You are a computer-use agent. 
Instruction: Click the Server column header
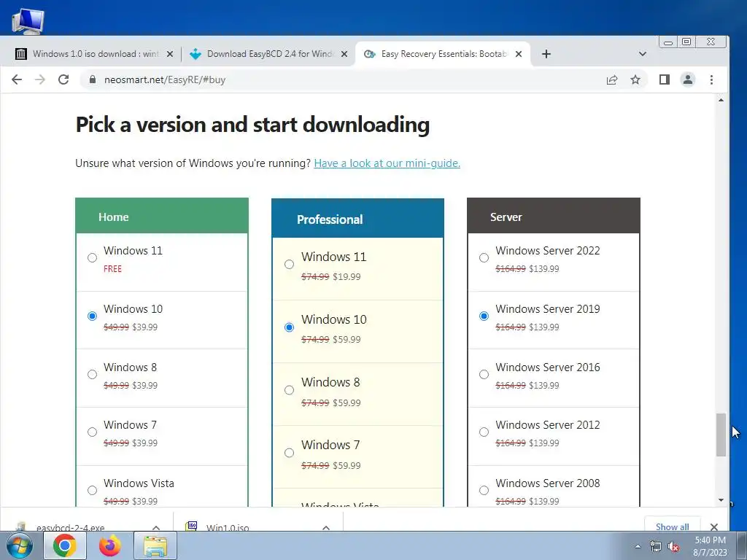[x=554, y=217]
